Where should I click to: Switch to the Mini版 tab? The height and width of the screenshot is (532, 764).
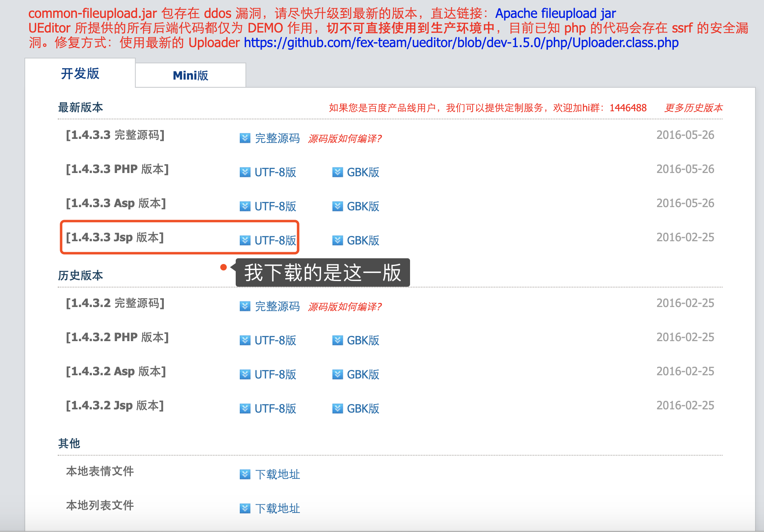(x=191, y=75)
